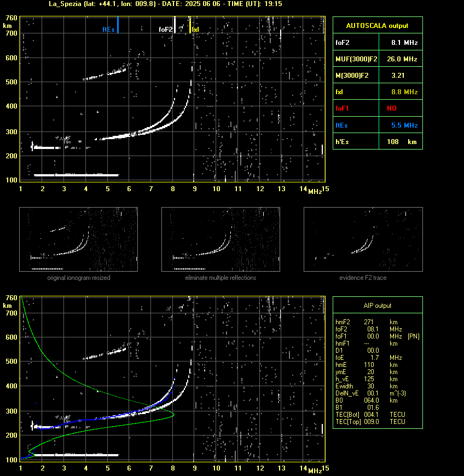Open the evidence F2 trace thumbnail
This screenshot has height=476, width=464.
pyautogui.click(x=363, y=239)
